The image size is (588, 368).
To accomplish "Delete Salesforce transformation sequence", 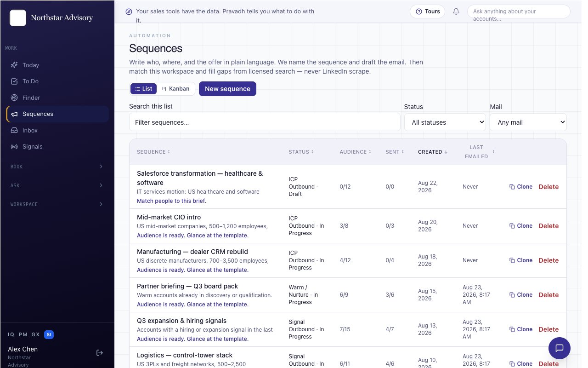I will click(548, 187).
